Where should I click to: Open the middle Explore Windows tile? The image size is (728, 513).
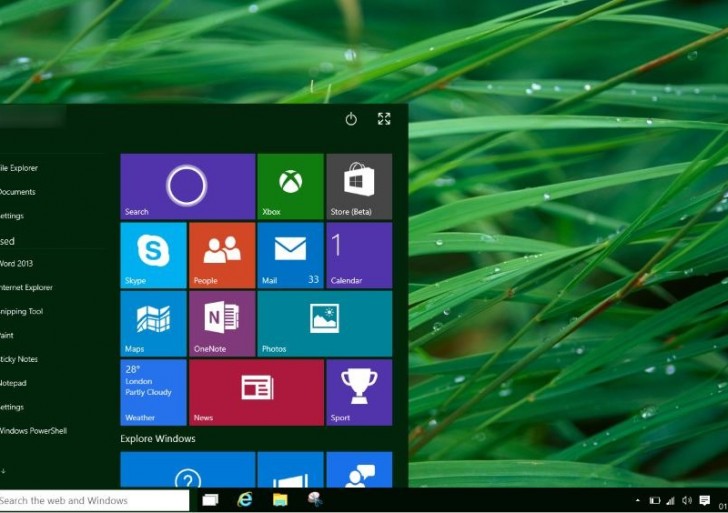[x=290, y=469]
